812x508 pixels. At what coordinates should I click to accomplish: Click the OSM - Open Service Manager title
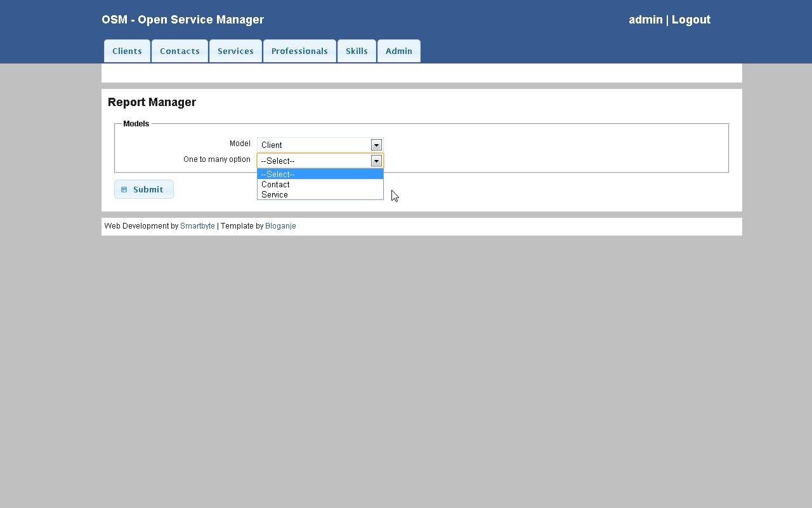tap(183, 20)
